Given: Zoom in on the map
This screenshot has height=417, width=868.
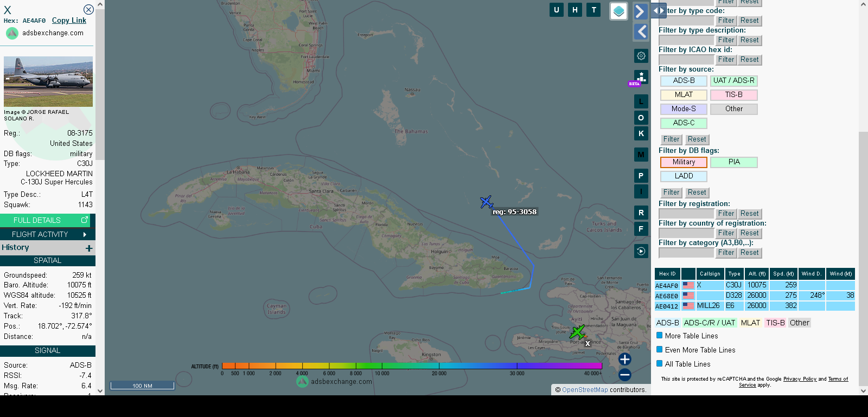Looking at the screenshot, I should 625,359.
